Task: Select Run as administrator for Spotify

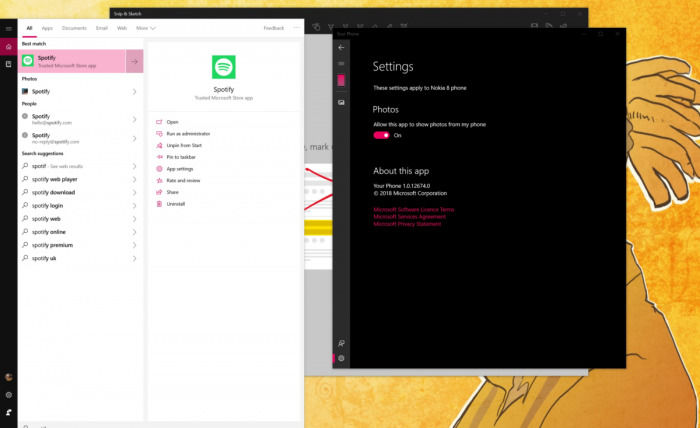Action: [186, 133]
